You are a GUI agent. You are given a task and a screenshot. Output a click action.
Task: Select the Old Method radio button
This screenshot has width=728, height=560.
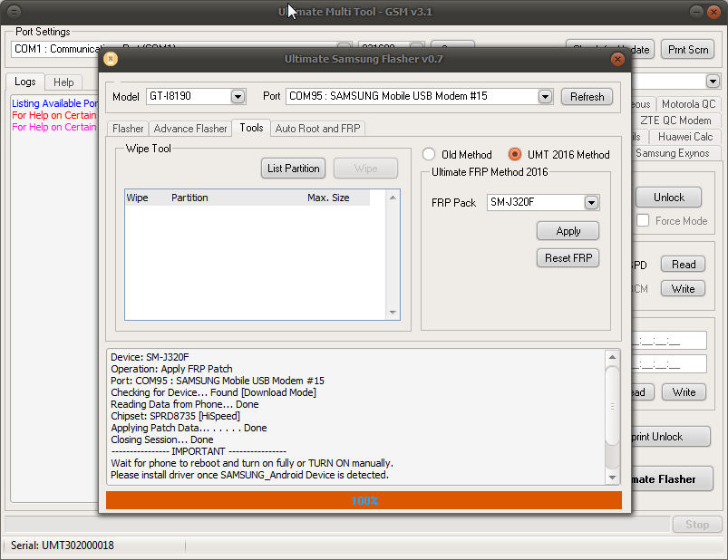coord(429,154)
